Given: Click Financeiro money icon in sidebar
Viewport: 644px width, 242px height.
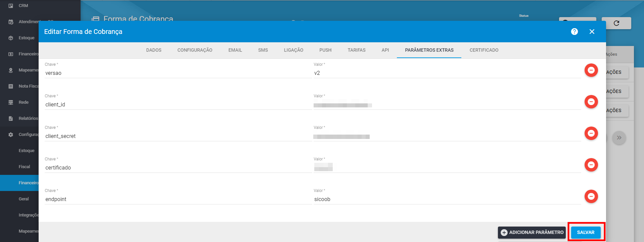Looking at the screenshot, I should pos(11,54).
